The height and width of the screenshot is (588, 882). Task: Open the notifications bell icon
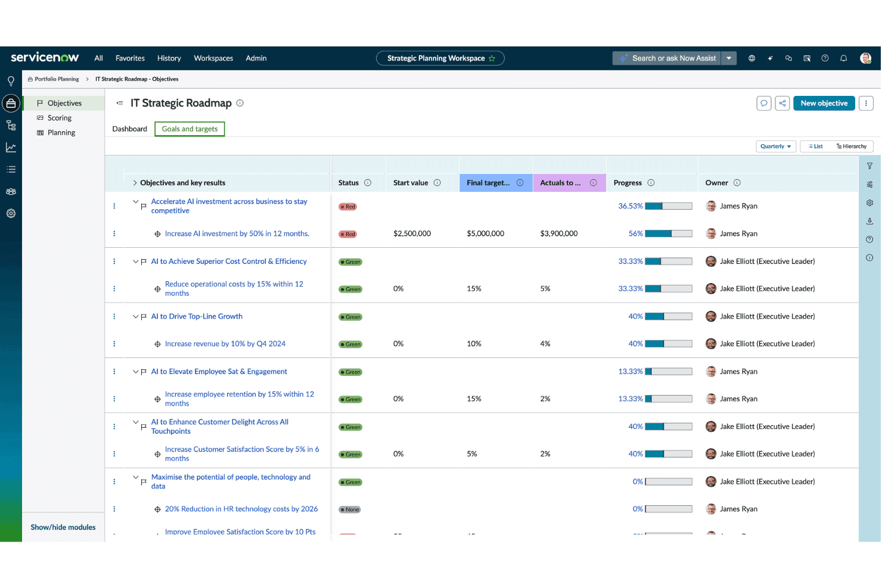tap(843, 58)
